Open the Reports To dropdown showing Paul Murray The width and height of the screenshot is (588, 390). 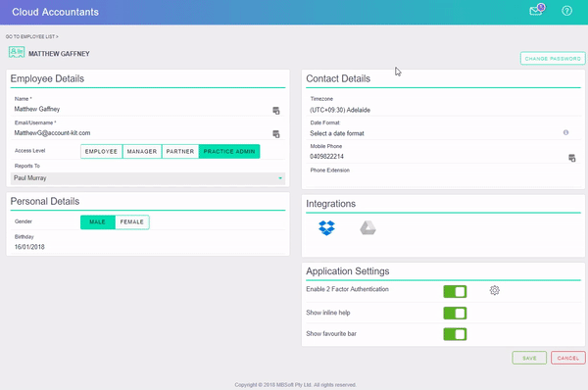click(148, 178)
